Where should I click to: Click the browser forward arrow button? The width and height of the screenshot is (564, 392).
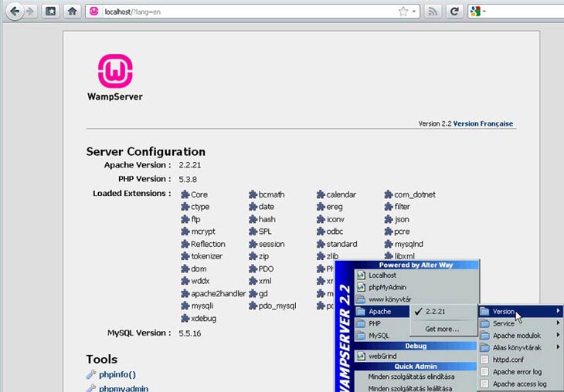click(x=30, y=12)
